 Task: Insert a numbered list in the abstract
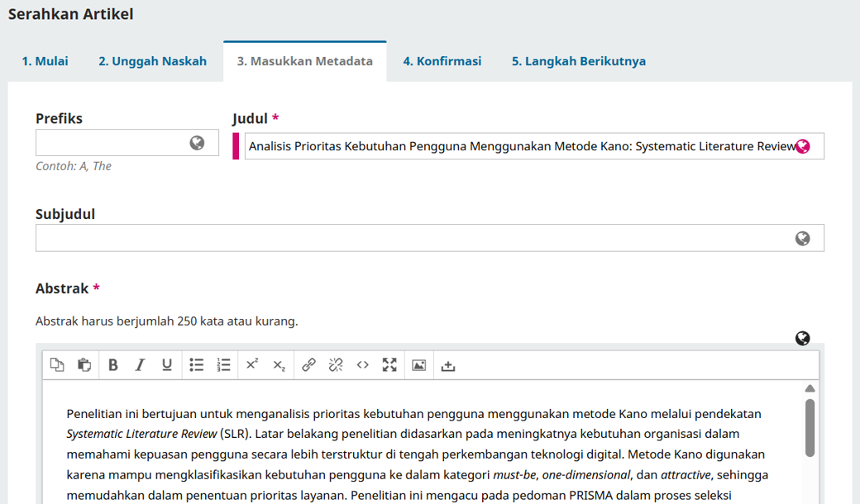pyautogui.click(x=223, y=364)
